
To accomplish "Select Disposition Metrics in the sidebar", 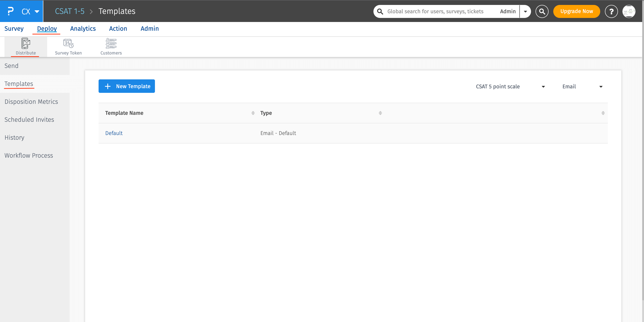I will (x=31, y=102).
